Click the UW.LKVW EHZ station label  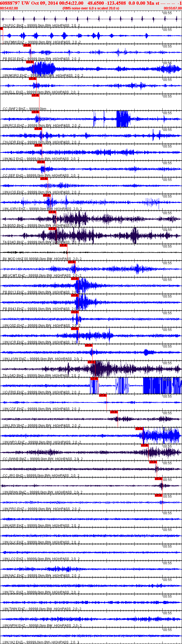(42, 359)
